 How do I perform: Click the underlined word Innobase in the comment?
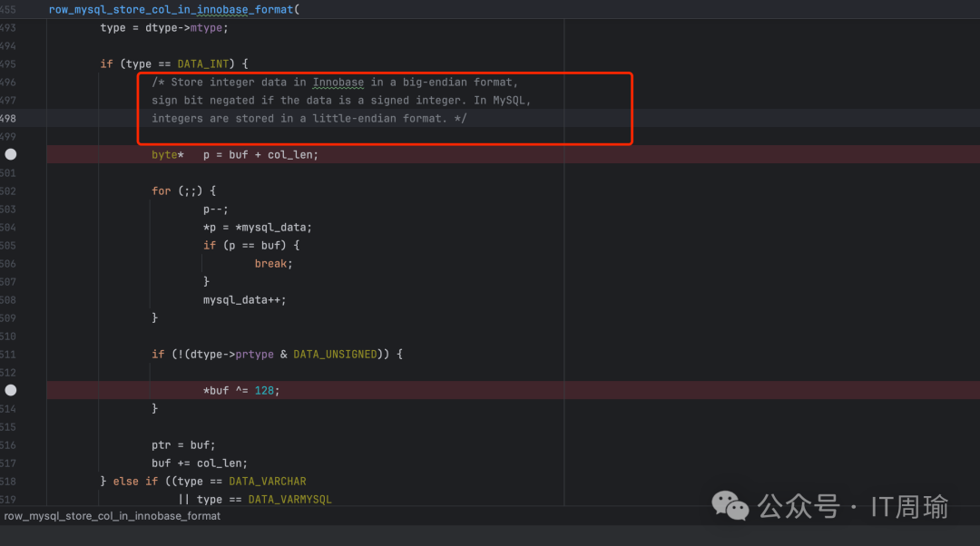[338, 82]
